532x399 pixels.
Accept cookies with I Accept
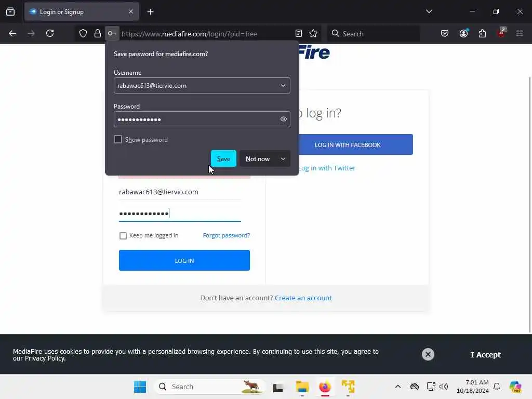pos(486,354)
